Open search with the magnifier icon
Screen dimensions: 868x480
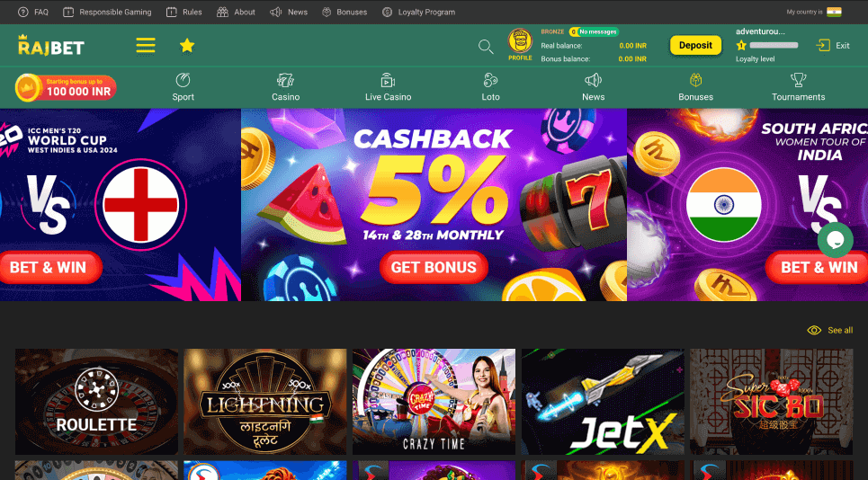pyautogui.click(x=486, y=47)
